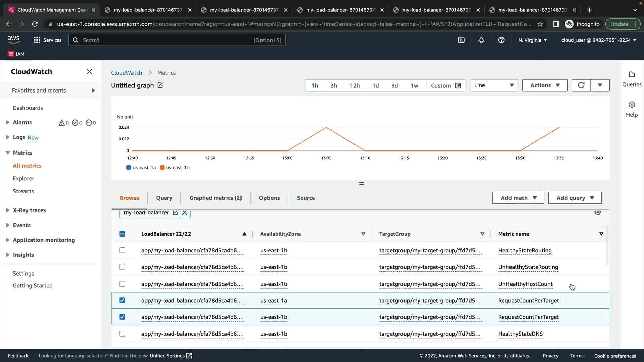Screen dimensions: 644x362
Task: Click the notifications bell icon
Action: click(x=481, y=40)
